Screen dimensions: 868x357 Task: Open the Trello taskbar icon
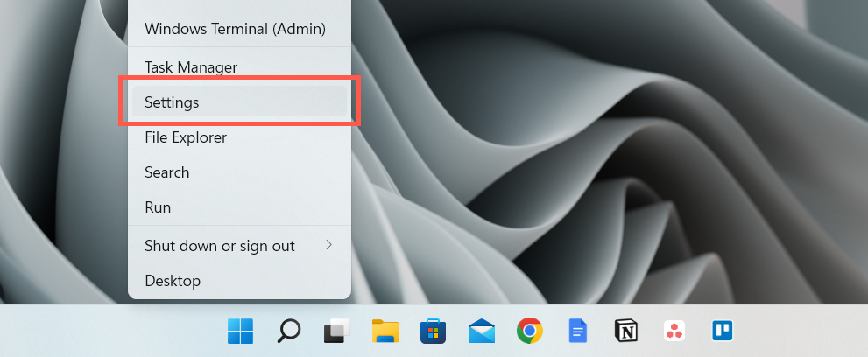tap(723, 331)
